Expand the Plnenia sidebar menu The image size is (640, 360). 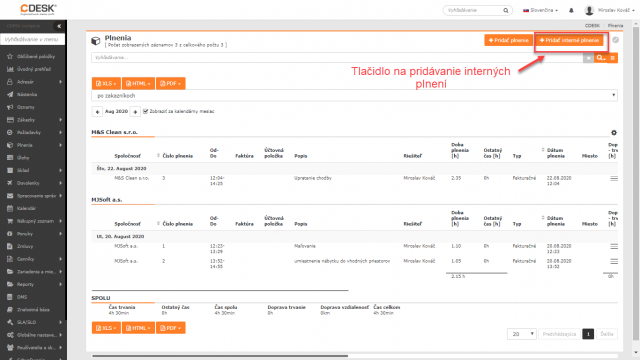(x=33, y=145)
